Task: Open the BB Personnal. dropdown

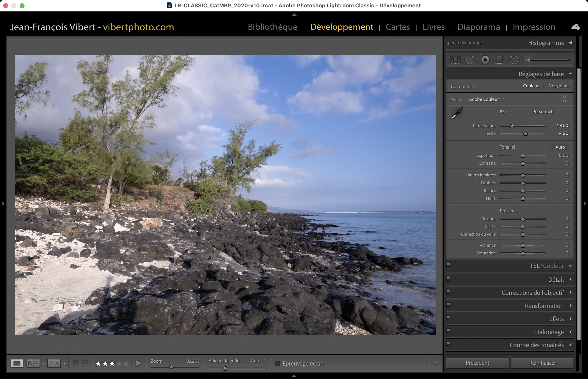Action: click(x=545, y=111)
